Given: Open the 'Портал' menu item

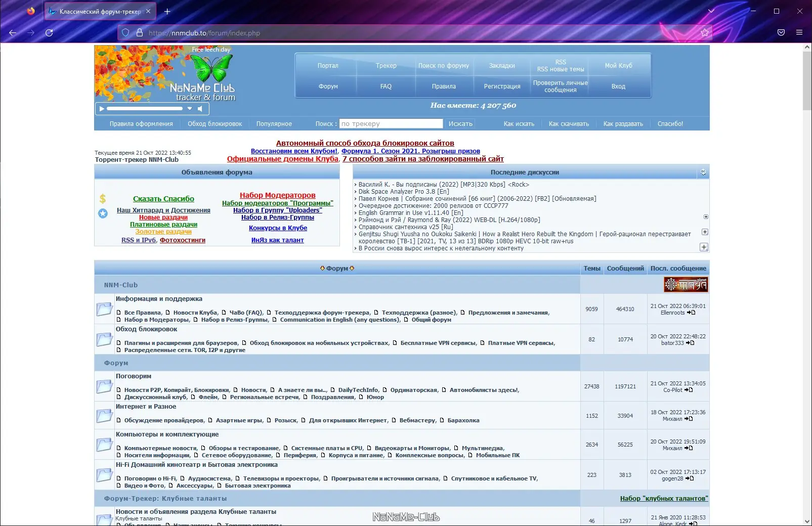Looking at the screenshot, I should (328, 66).
